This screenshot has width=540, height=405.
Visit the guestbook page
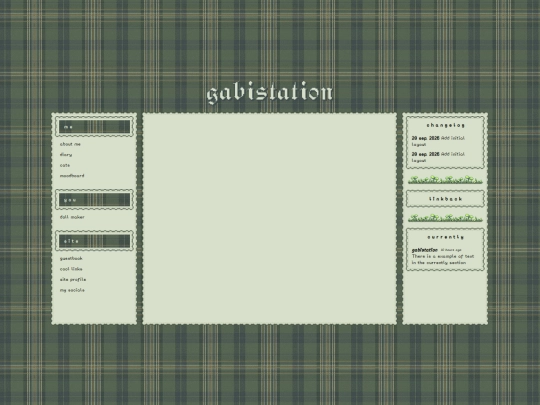(x=71, y=258)
